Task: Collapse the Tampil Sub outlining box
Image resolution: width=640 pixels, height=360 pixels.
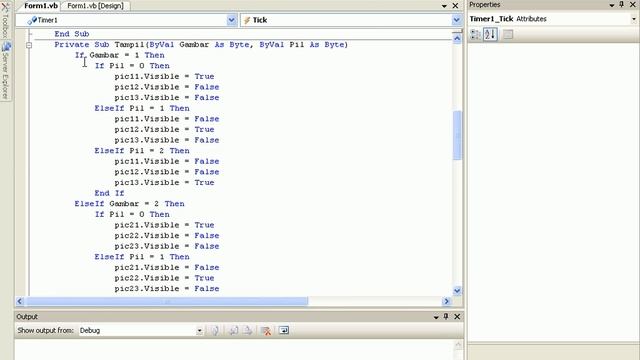Action: pyautogui.click(x=29, y=45)
